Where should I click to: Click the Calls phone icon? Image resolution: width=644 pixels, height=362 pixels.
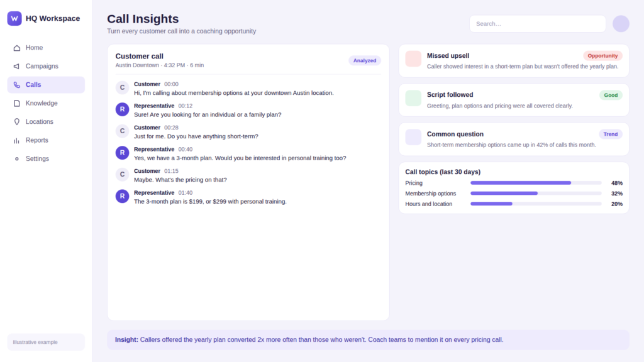pyautogui.click(x=16, y=85)
